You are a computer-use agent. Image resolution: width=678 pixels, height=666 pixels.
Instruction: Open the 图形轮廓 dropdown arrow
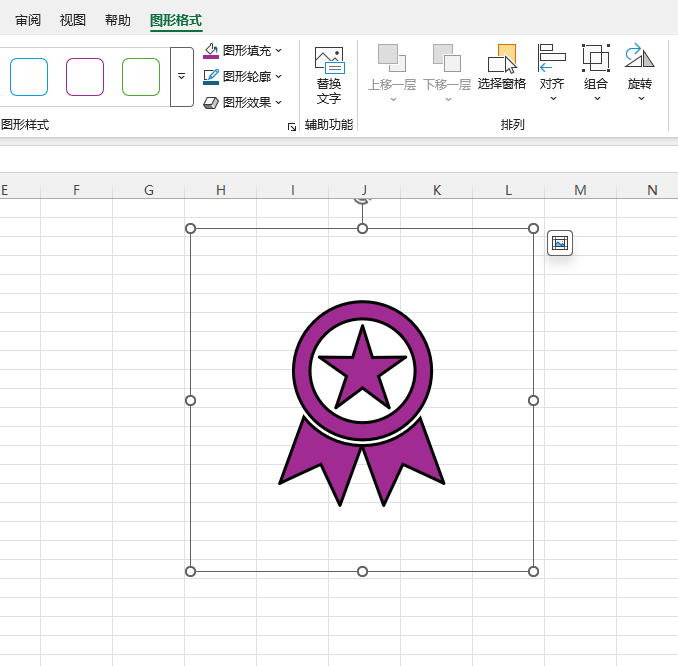pos(279,77)
